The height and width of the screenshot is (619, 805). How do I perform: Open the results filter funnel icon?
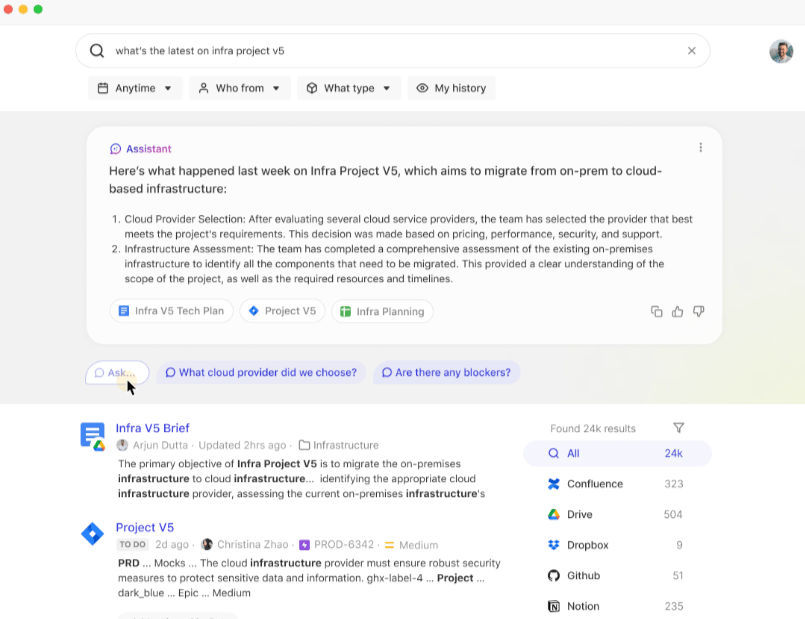point(678,428)
